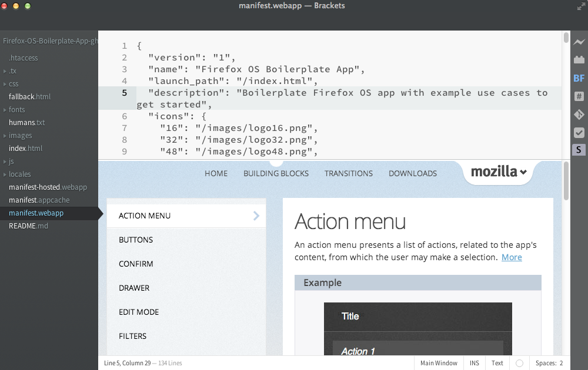Image resolution: width=588 pixels, height=370 pixels.
Task: Expand the js folder
Action: [x=5, y=162]
